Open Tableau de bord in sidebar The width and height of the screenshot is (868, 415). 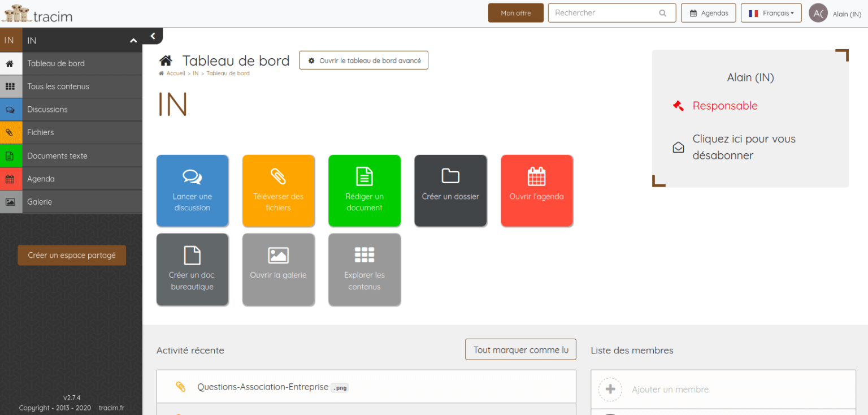tap(71, 63)
